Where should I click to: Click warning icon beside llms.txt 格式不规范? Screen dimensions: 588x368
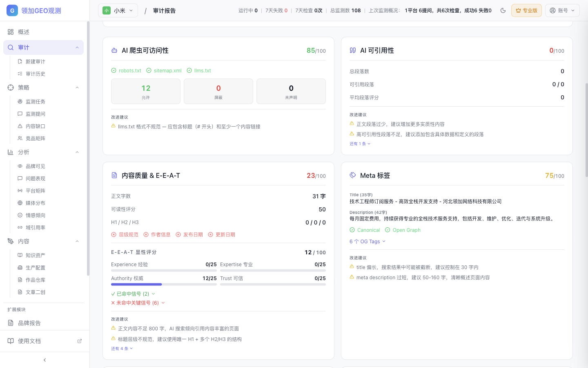coord(114,126)
